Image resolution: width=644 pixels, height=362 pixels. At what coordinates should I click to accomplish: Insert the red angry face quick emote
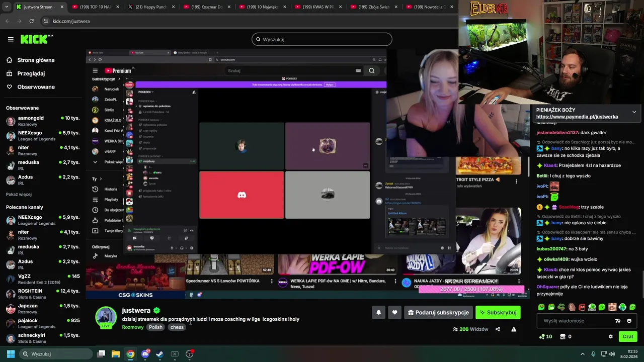tap(582, 307)
